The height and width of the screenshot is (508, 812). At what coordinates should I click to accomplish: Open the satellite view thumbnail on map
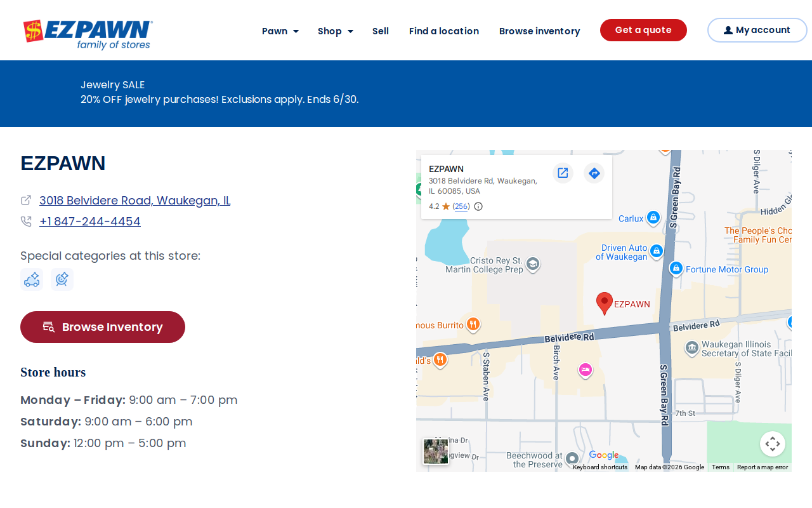[x=436, y=451]
